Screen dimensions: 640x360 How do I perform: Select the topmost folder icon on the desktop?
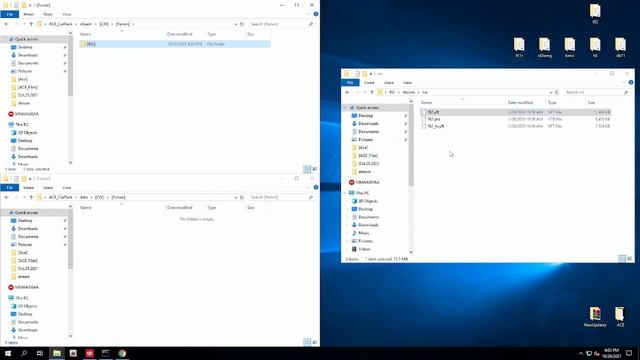coord(595,13)
